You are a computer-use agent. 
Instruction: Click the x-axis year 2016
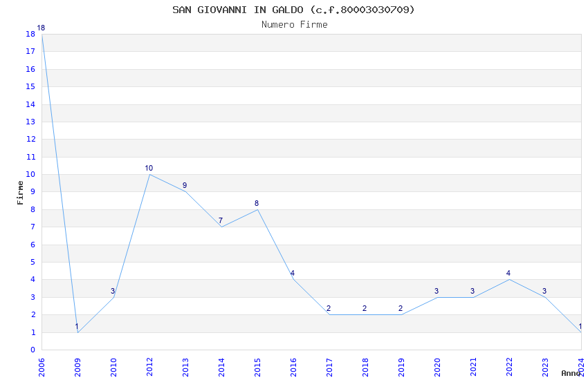point(293,367)
